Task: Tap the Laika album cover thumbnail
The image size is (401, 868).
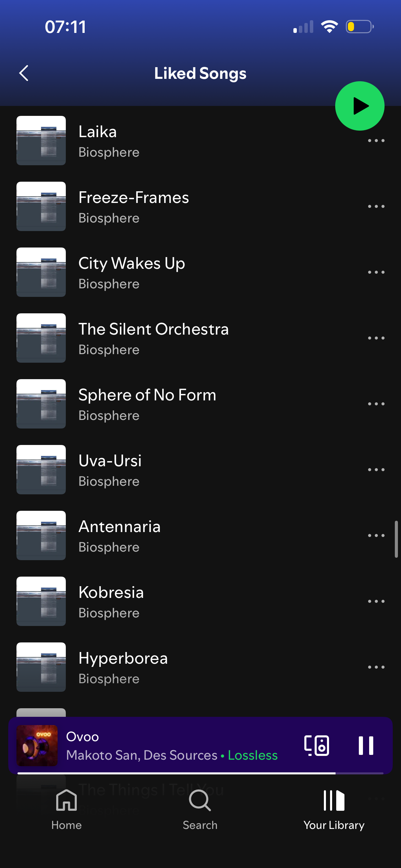Action: (41, 141)
